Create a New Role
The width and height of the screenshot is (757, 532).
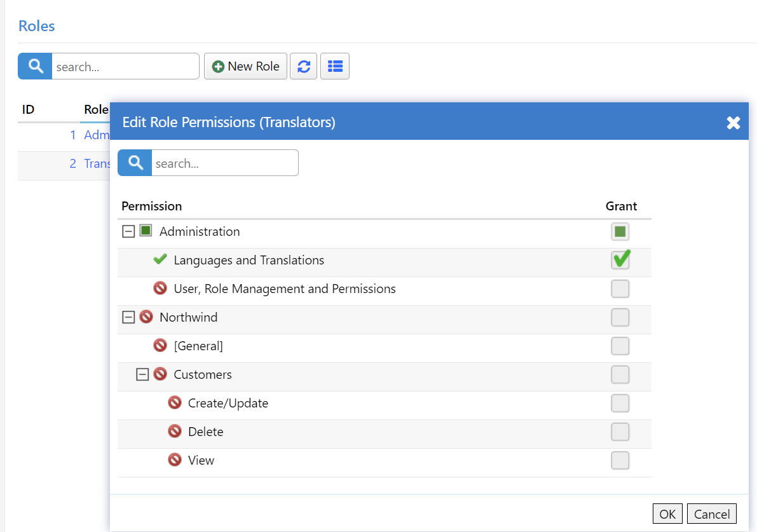coord(245,66)
